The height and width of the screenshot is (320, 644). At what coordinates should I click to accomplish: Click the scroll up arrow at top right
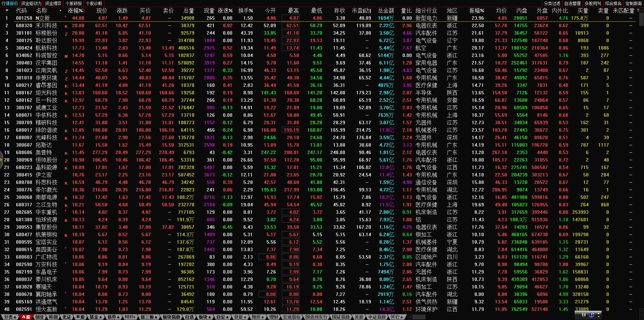pyautogui.click(x=641, y=10)
